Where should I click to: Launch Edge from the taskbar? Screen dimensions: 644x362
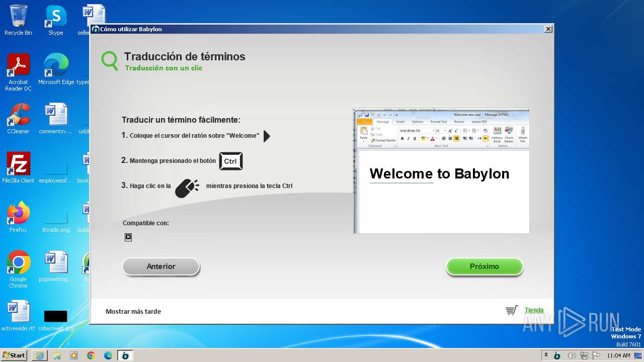(108, 355)
